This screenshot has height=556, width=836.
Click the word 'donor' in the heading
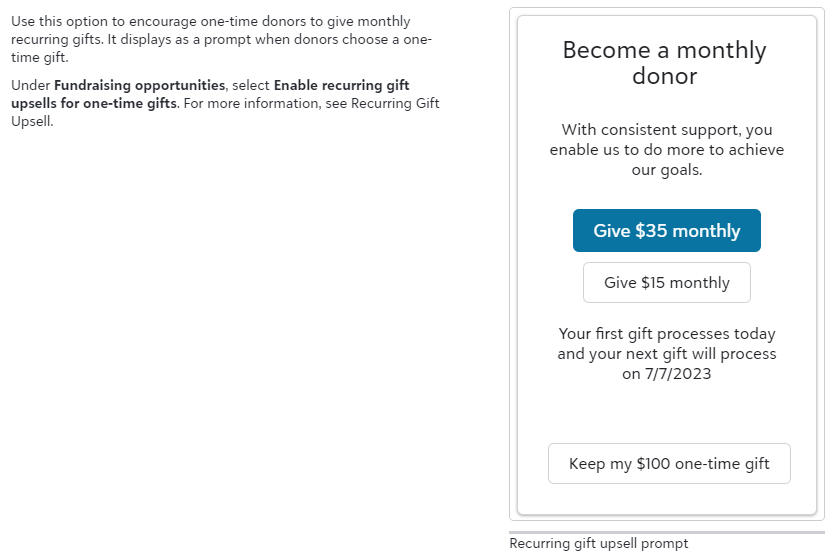pos(664,76)
